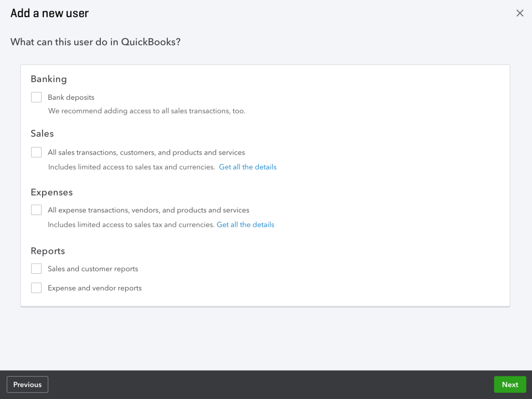This screenshot has height=399, width=532.
Task: Check All sales transactions, customers, and products
Action: 36,152
